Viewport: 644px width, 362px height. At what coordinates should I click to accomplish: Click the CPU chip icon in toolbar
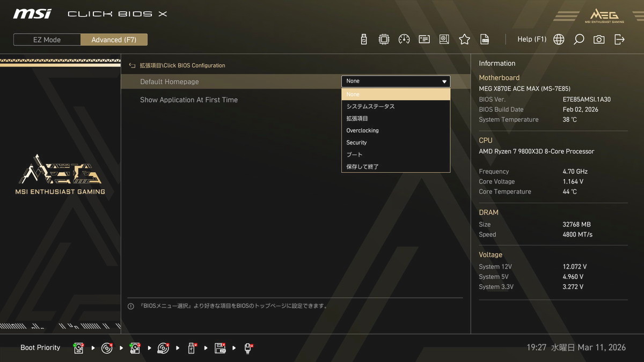click(384, 39)
